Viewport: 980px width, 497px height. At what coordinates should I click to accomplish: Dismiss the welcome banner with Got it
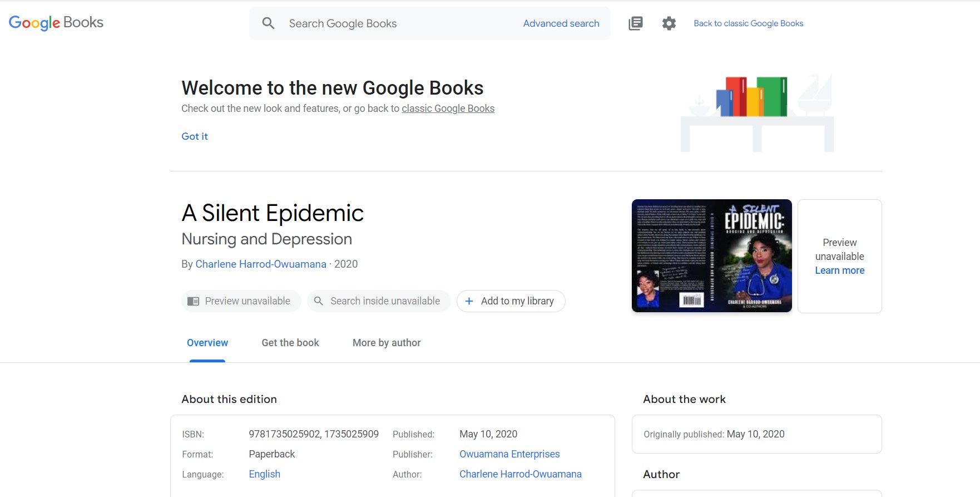pos(194,136)
